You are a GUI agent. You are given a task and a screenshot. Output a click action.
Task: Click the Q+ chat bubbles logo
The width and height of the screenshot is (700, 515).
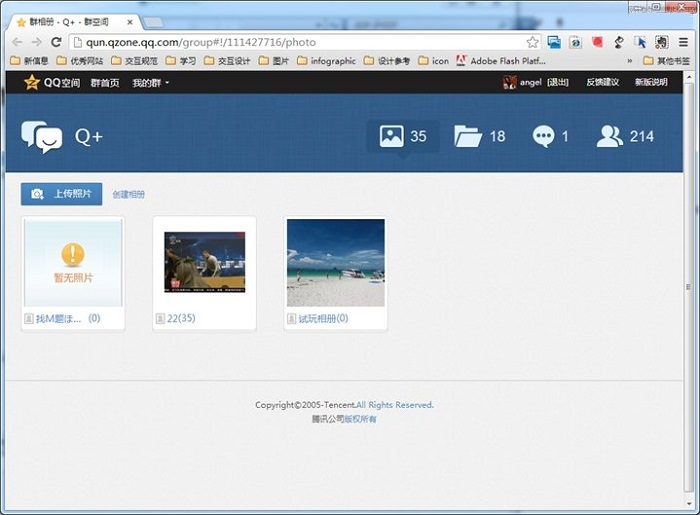coord(42,137)
